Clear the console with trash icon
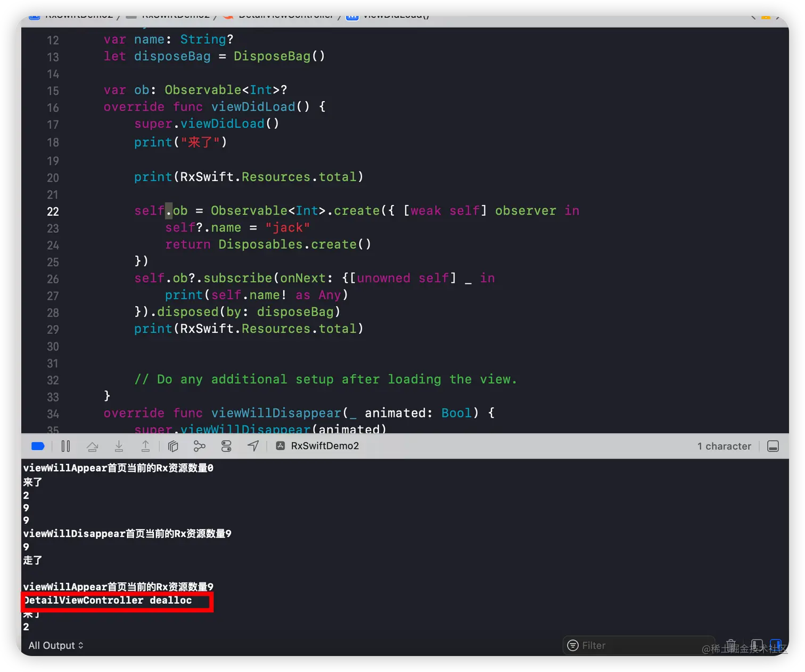This screenshot has height=672, width=805. (x=731, y=645)
